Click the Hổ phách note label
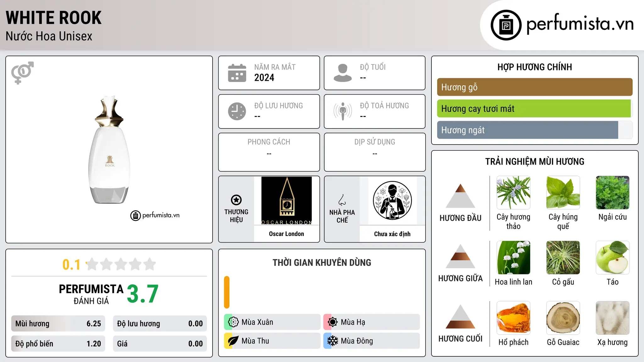This screenshot has width=644, height=362. pyautogui.click(x=513, y=342)
